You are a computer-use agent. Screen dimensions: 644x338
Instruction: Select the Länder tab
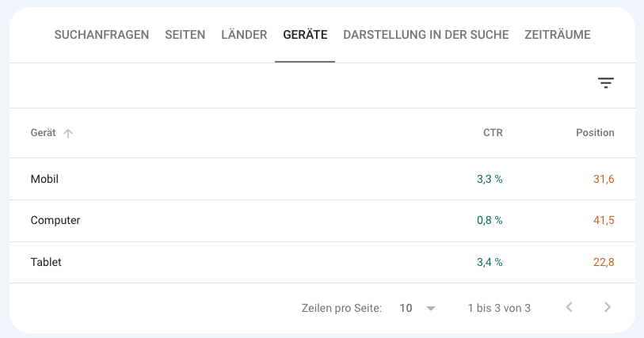(x=244, y=35)
